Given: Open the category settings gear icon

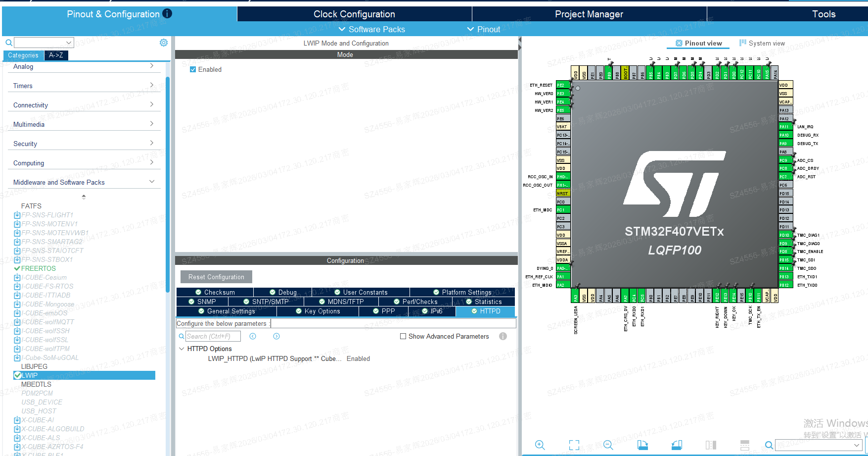Looking at the screenshot, I should click(164, 43).
